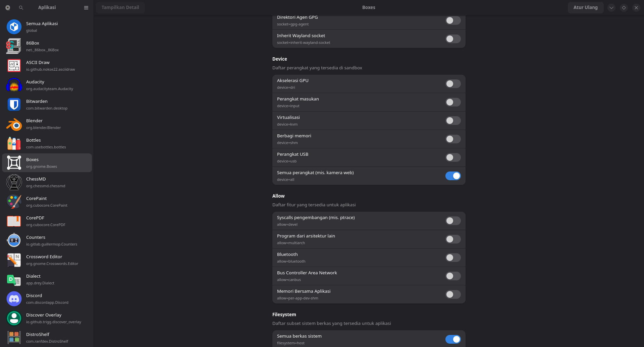The width and height of the screenshot is (644, 347).
Task: Open the 86Box app entry icon
Action: [14, 46]
